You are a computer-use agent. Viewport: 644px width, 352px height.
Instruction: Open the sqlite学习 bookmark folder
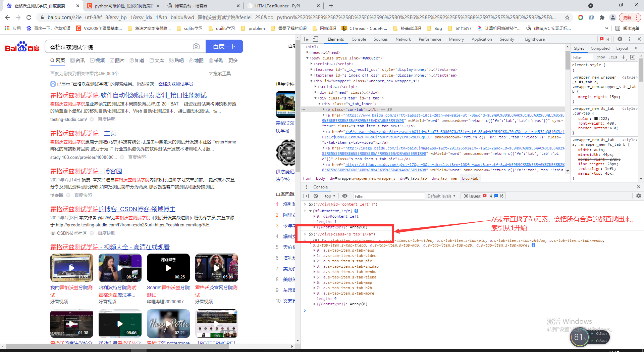190,28
